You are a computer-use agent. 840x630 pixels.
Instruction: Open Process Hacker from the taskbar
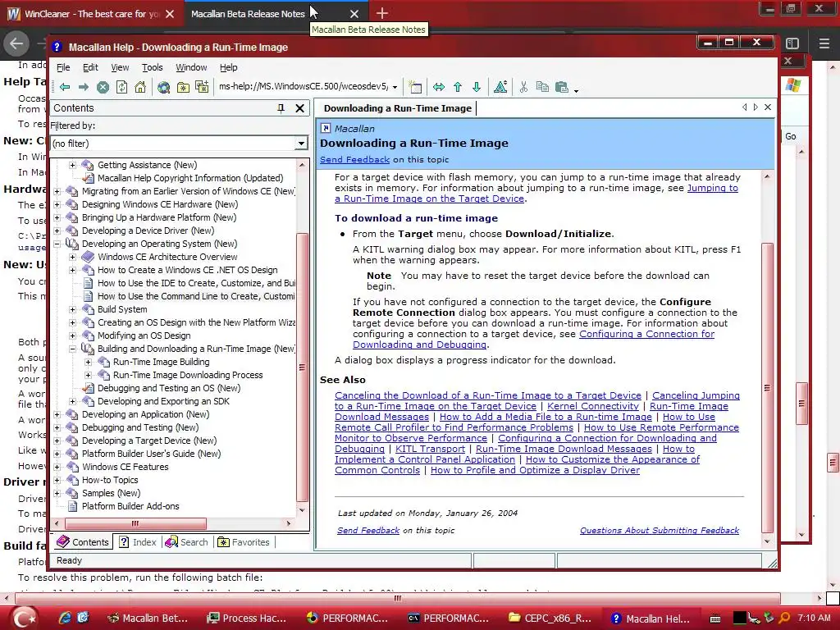(248, 619)
